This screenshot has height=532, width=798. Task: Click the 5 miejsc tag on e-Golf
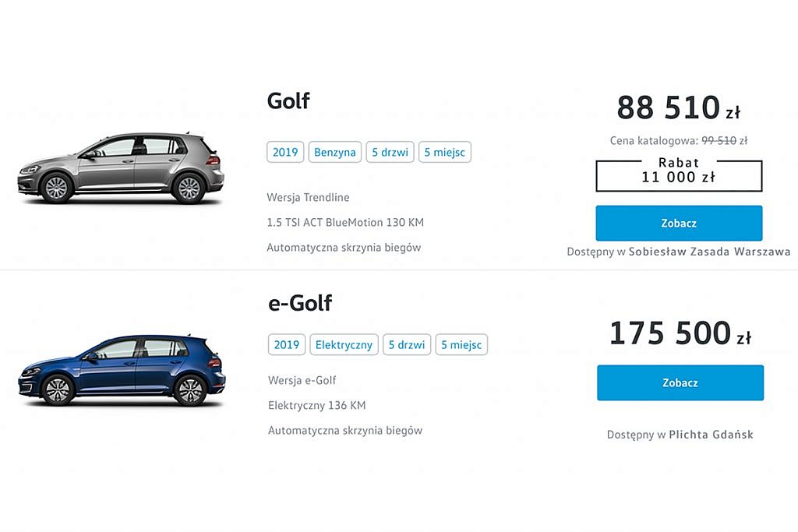point(461,344)
